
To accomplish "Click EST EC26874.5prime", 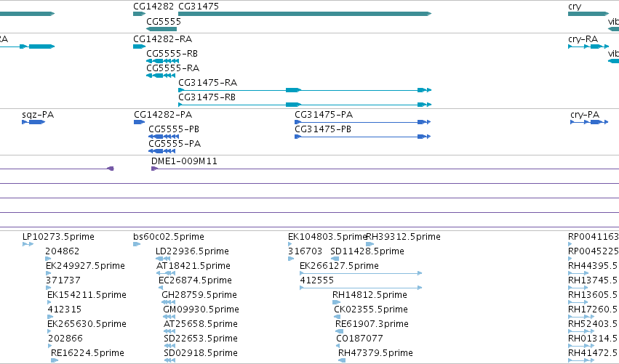I will (x=161, y=288).
